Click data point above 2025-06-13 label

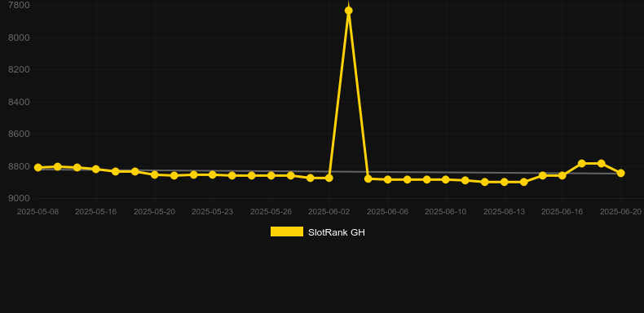[x=505, y=182]
